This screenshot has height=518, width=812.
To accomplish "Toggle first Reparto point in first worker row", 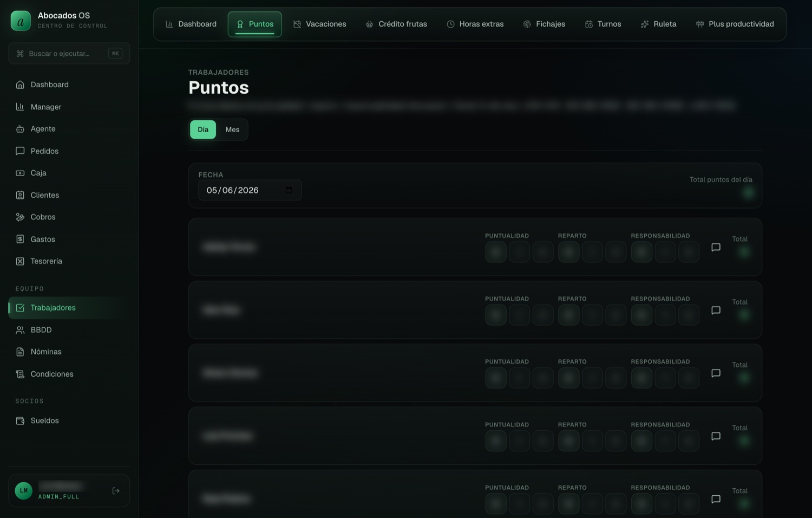I will click(569, 252).
